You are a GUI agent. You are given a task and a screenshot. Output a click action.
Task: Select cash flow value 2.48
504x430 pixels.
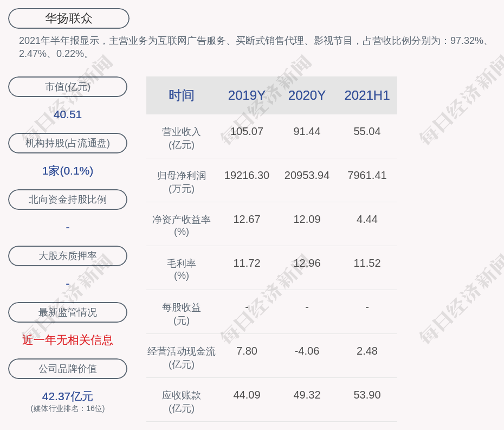click(367, 351)
